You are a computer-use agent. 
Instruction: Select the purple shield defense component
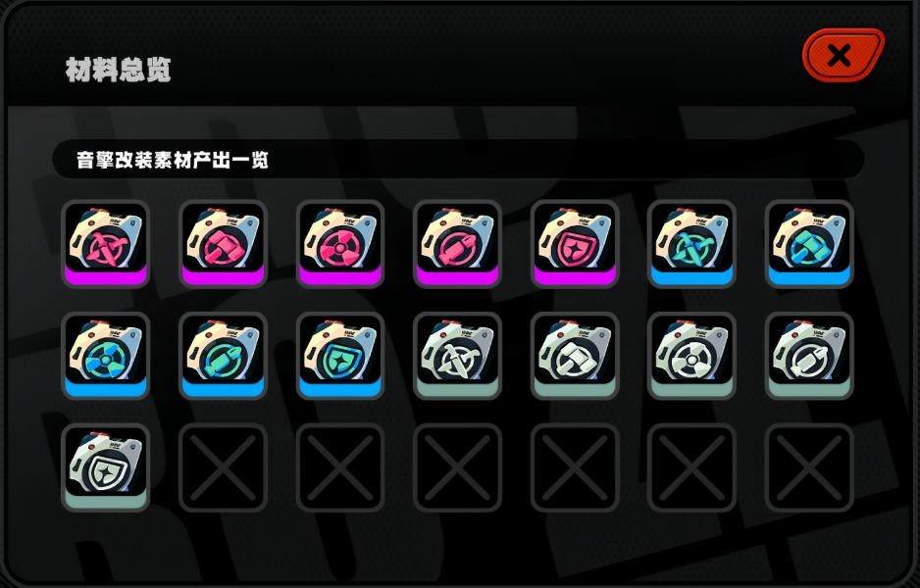pos(575,243)
